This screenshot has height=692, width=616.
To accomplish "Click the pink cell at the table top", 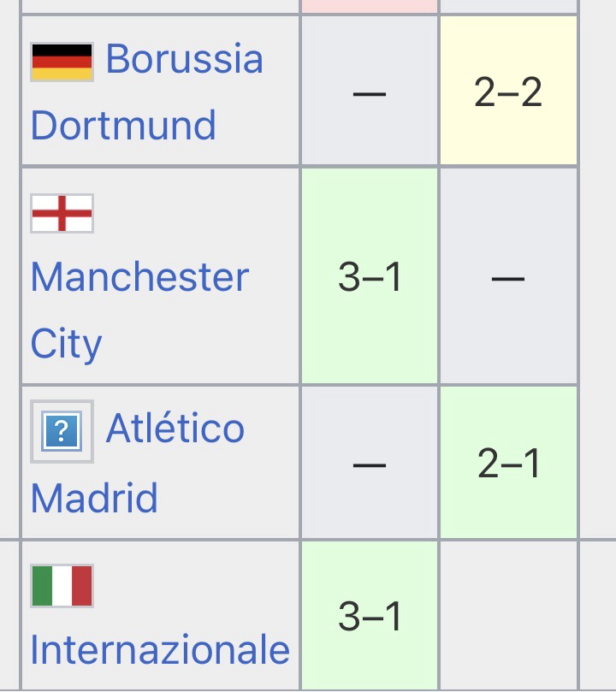I will click(369, 5).
